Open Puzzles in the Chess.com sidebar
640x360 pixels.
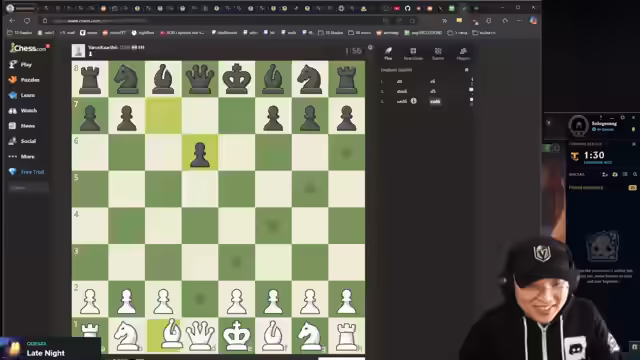[24, 80]
